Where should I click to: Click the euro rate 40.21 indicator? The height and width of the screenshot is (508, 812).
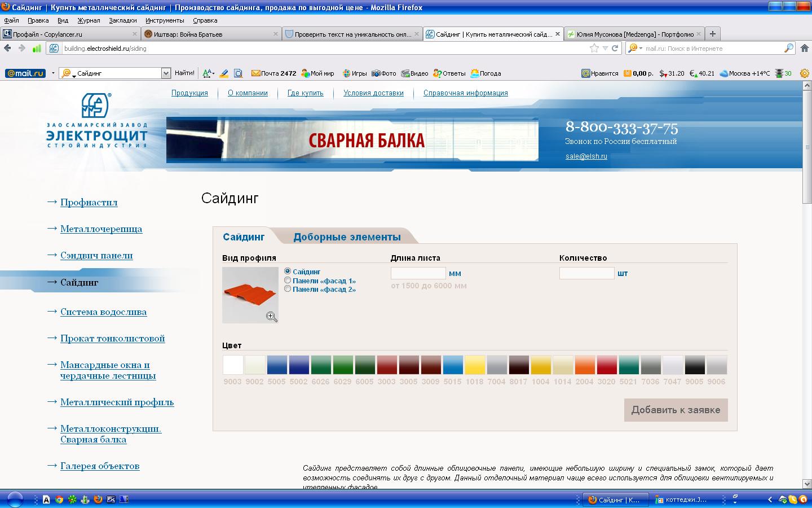[x=702, y=73]
